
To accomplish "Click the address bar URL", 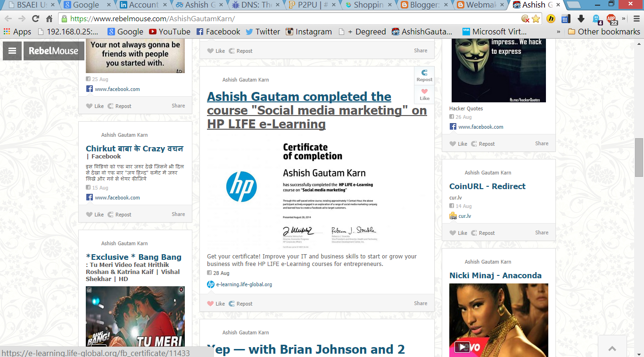I will [152, 19].
